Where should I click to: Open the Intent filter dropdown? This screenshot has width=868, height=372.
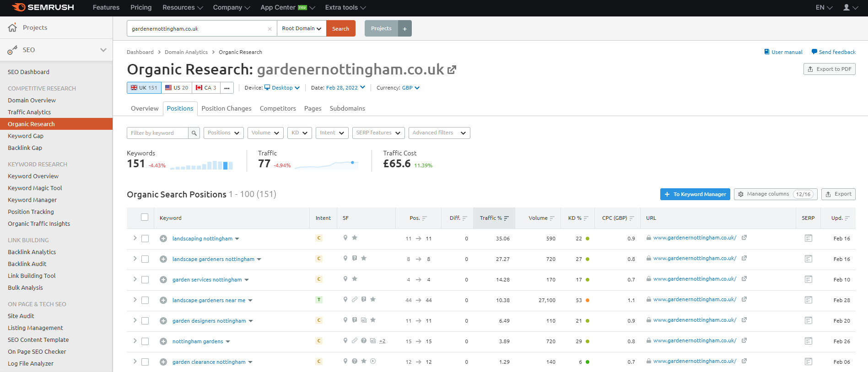pos(332,133)
